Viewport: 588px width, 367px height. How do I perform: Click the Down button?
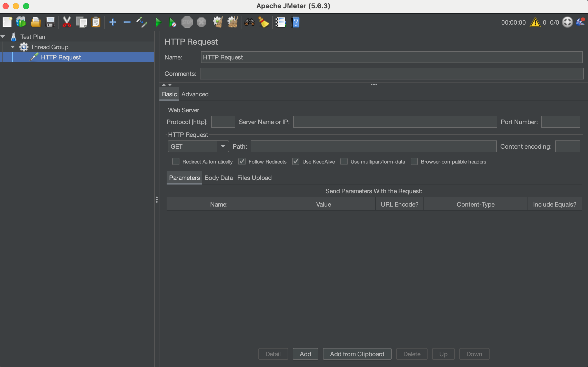[474, 354]
